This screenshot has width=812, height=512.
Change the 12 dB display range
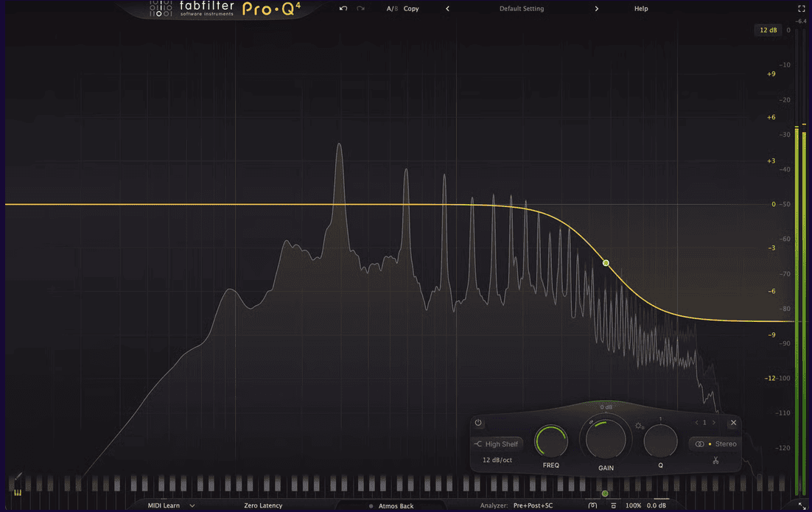[768, 30]
